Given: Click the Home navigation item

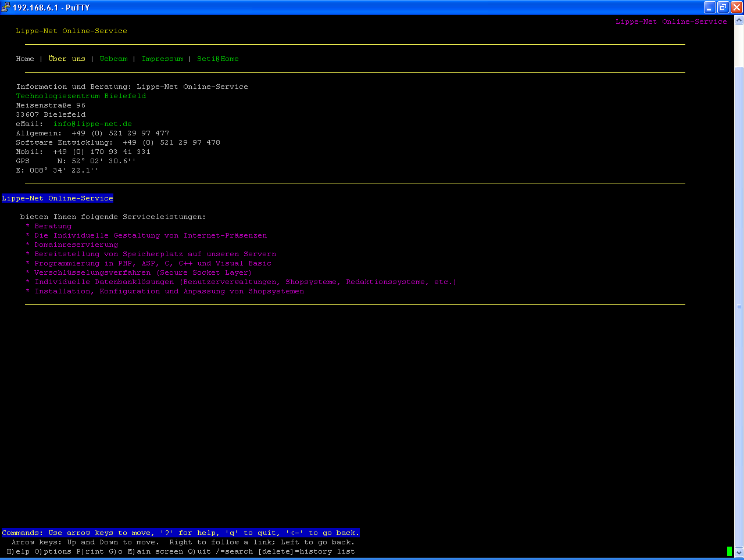Looking at the screenshot, I should pyautogui.click(x=25, y=59).
